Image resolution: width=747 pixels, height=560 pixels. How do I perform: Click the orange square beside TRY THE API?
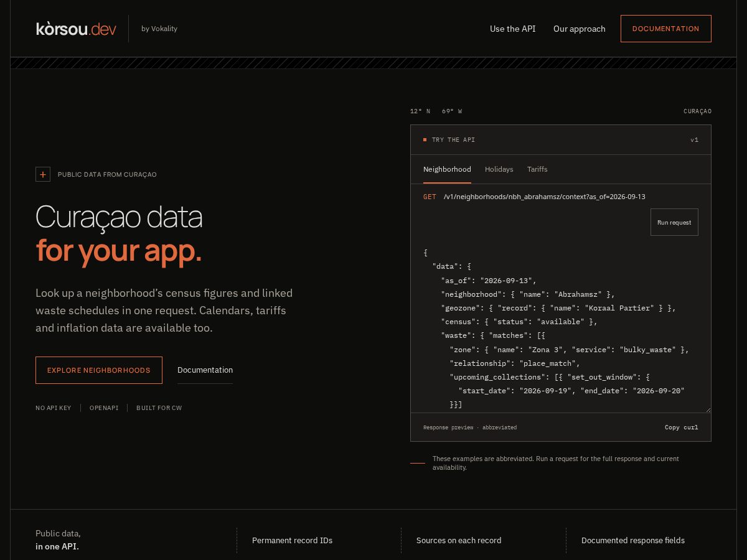pos(425,140)
